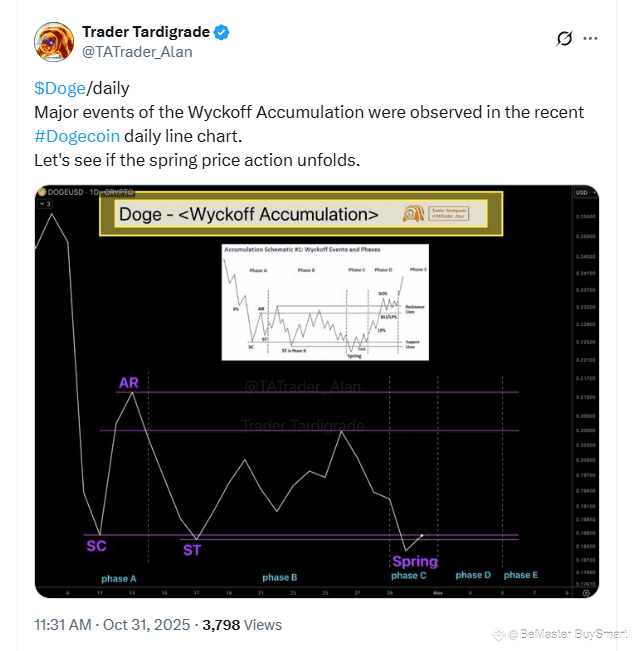Click the purple Spring label on chart
The width and height of the screenshot is (635, 651).
click(x=415, y=561)
